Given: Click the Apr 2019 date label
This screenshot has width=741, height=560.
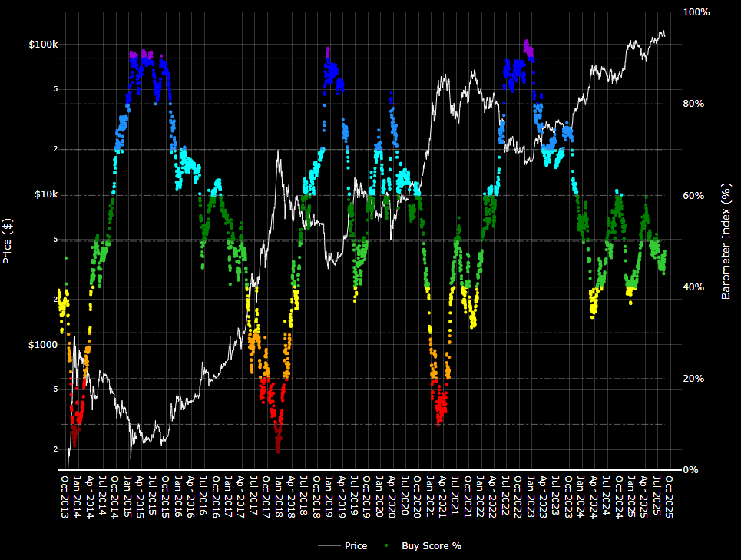Looking at the screenshot, I should point(342,497).
